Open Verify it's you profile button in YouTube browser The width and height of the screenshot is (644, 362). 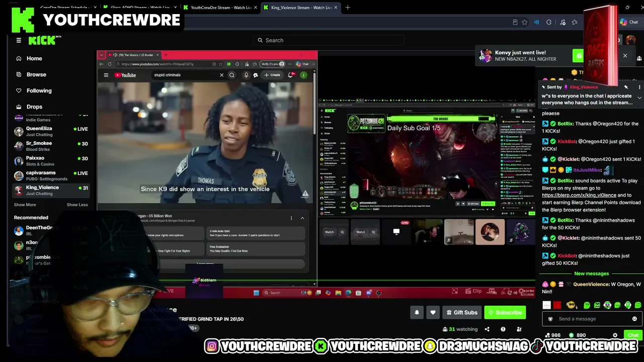click(273, 64)
